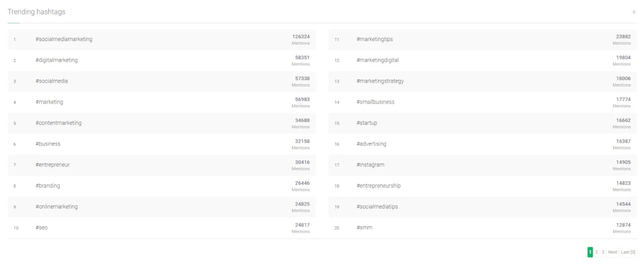Image resolution: width=644 pixels, height=265 pixels.
Task: Click the #seo hashtag
Action: [x=42, y=228]
